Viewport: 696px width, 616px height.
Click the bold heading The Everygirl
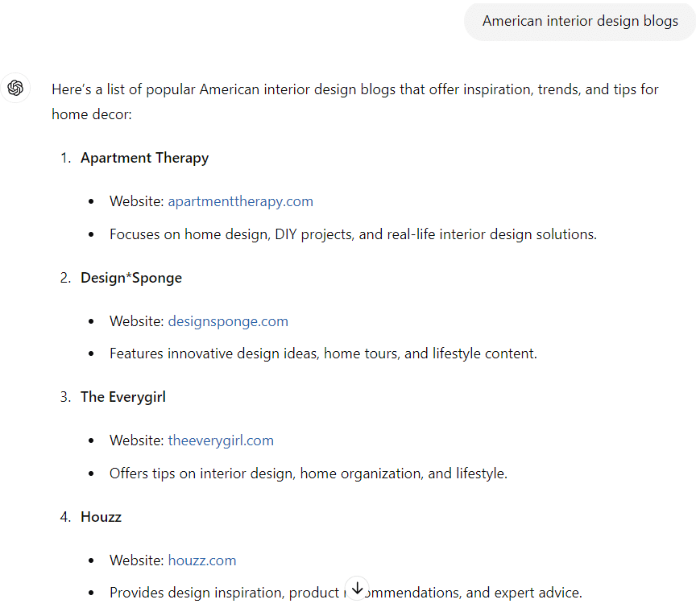(122, 396)
